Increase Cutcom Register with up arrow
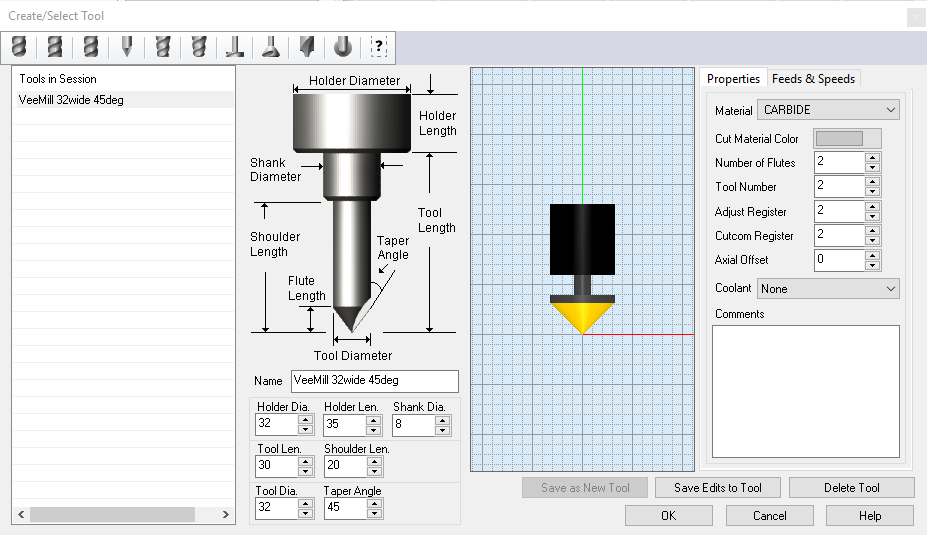The height and width of the screenshot is (535, 927). (872, 231)
